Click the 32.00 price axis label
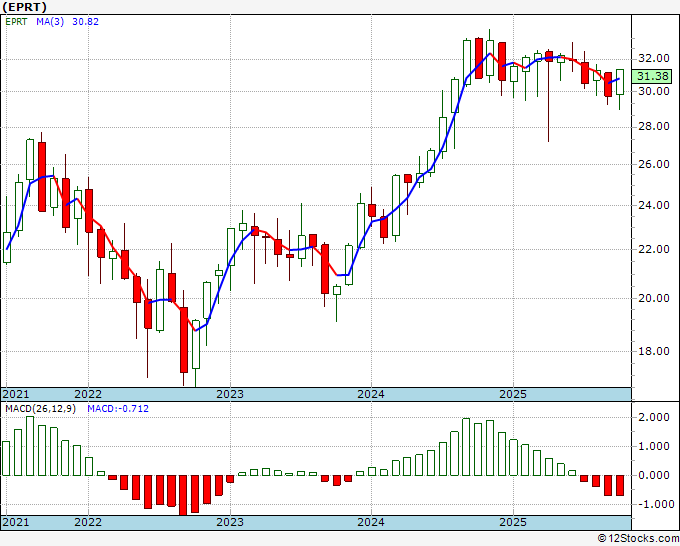 point(654,58)
